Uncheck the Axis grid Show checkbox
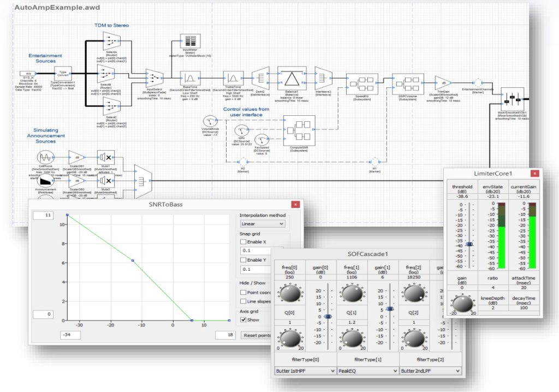The width and height of the screenshot is (559, 392). click(x=243, y=320)
